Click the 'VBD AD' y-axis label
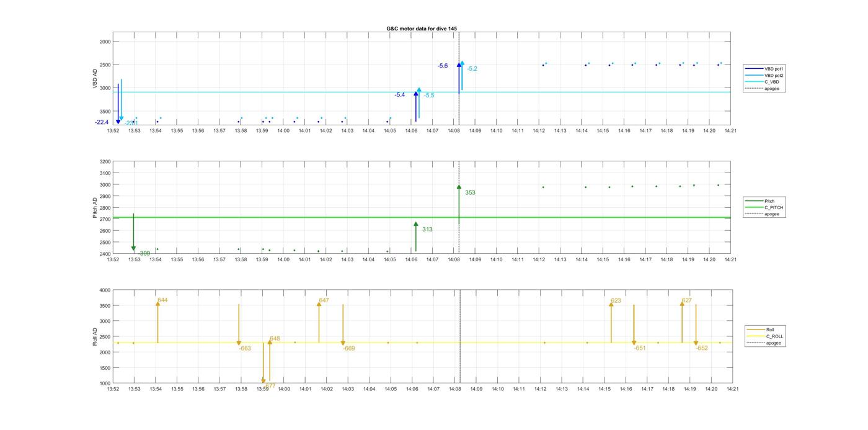This screenshot has width=868, height=430. coord(95,78)
